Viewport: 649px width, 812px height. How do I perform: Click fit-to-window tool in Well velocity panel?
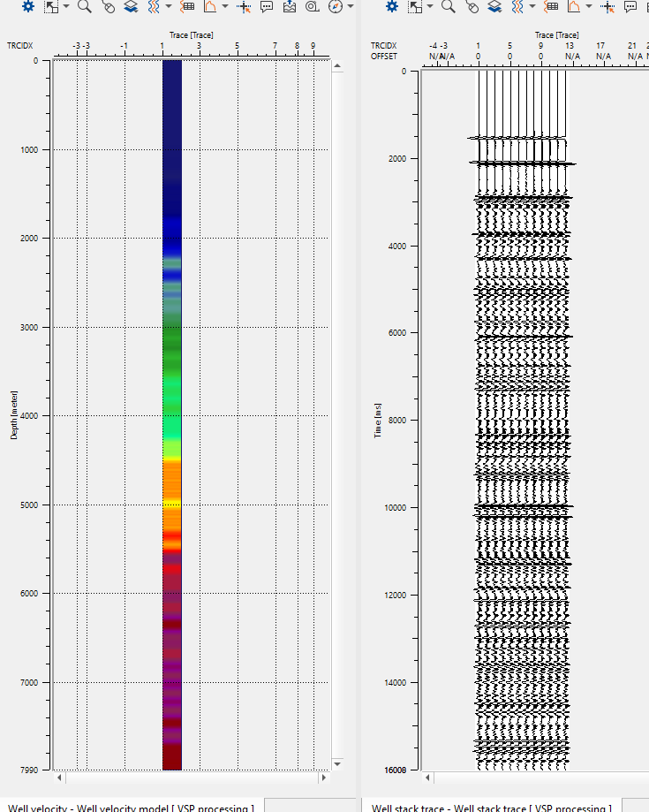[51, 7]
